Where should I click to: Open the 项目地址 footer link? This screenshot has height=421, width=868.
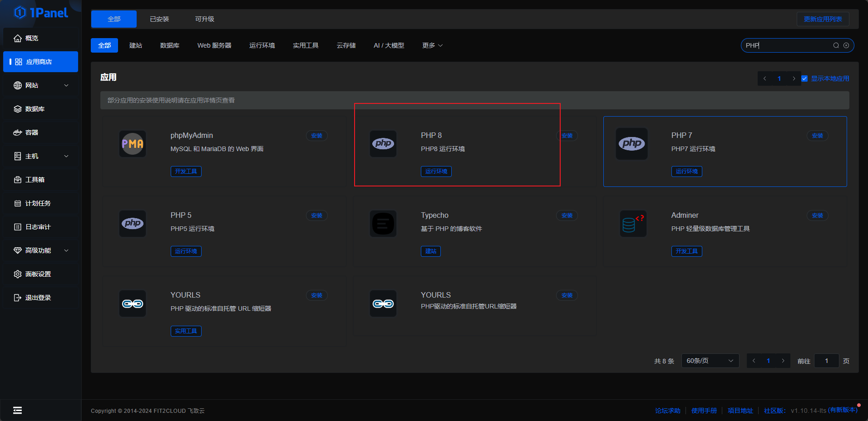(740, 411)
